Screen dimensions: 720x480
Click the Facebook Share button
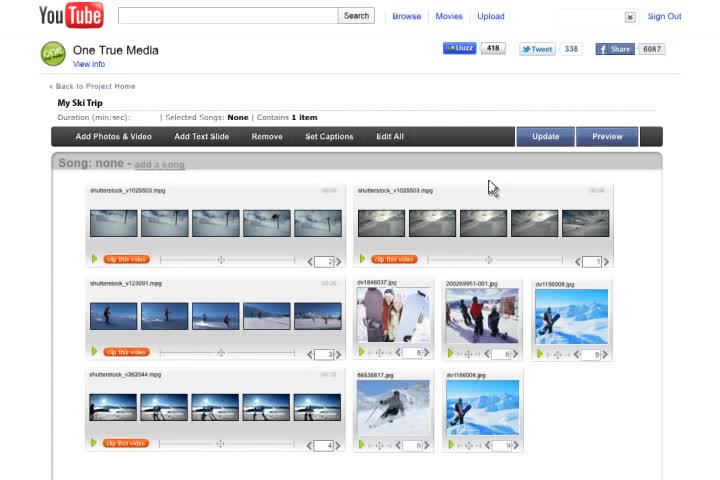point(615,49)
